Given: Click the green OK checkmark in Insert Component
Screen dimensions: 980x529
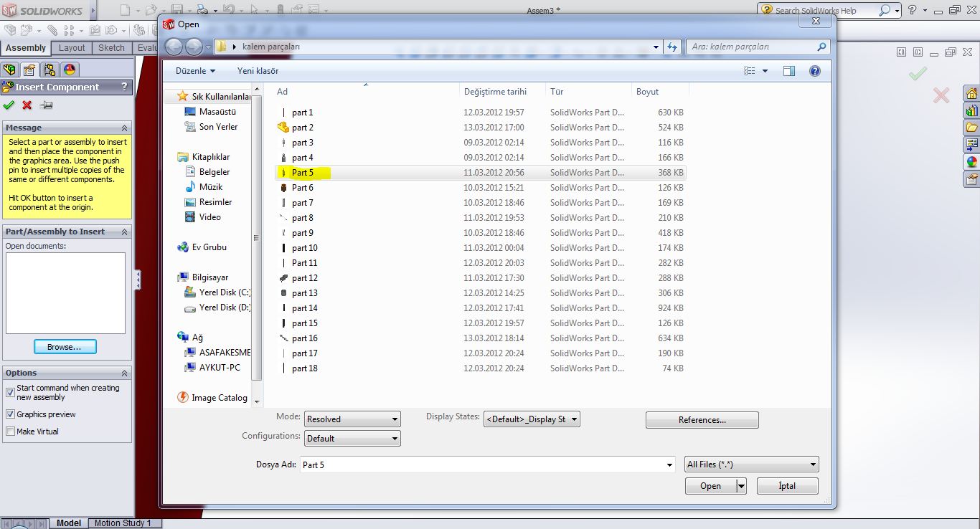Looking at the screenshot, I should pyautogui.click(x=9, y=105).
